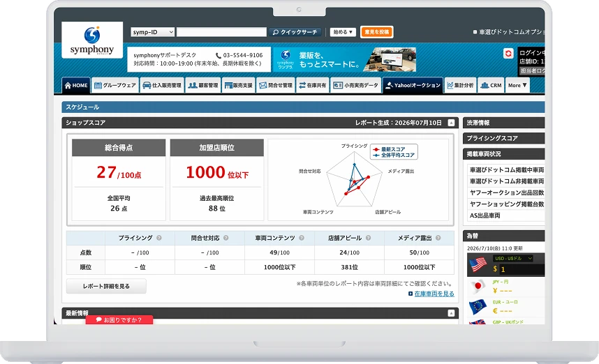Image resolution: width=599 pixels, height=364 pixels.
Task: Click the レポート詳細を見る button
Action: coord(106,286)
